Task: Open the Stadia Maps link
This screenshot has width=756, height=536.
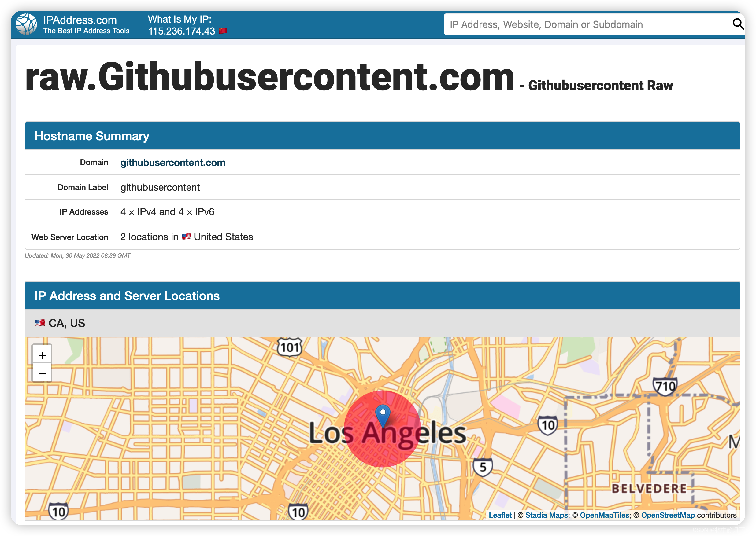Action: pyautogui.click(x=547, y=515)
